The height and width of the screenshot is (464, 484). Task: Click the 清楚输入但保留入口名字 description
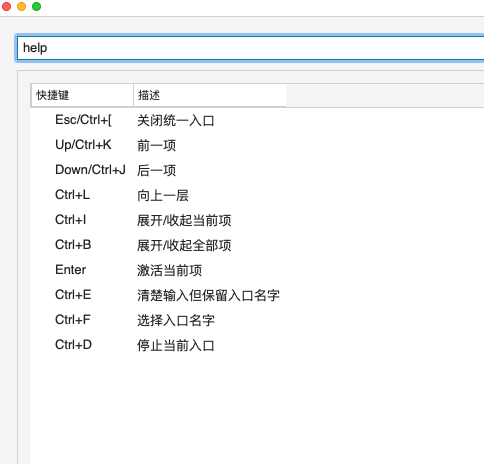click(x=208, y=295)
